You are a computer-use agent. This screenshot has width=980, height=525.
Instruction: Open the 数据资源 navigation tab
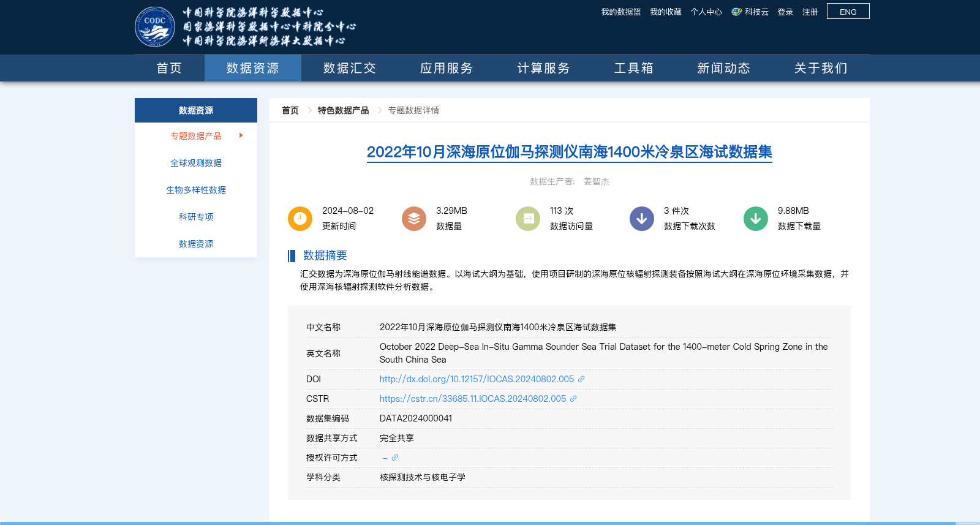coord(253,68)
